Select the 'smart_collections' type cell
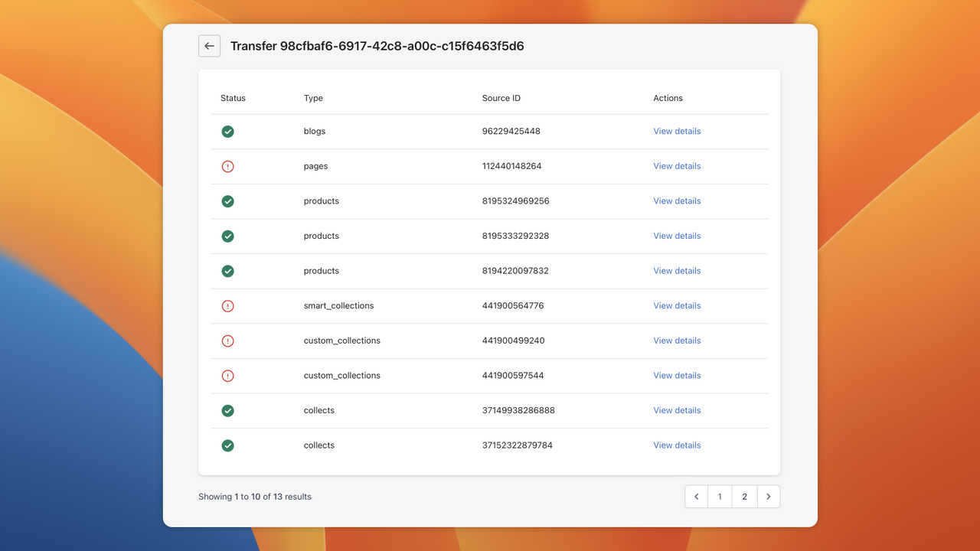 pos(338,305)
